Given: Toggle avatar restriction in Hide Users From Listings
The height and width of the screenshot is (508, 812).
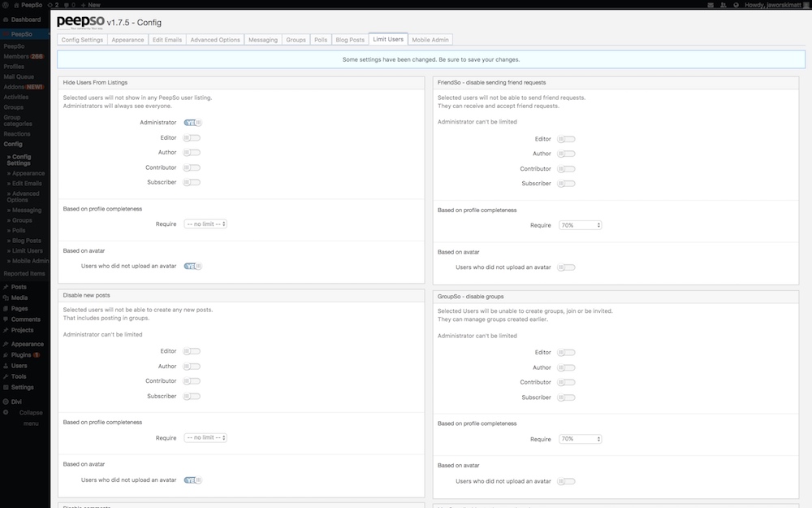Looking at the screenshot, I should (x=192, y=266).
